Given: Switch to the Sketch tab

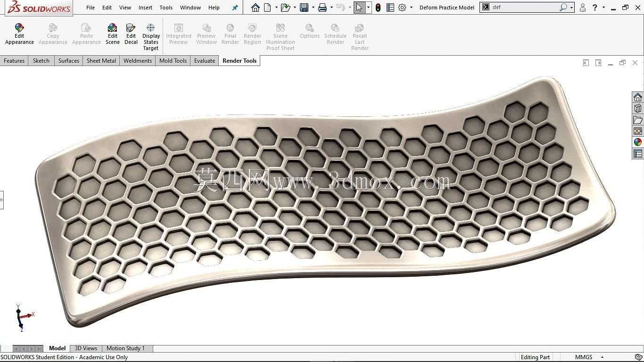Looking at the screenshot, I should point(41,61).
